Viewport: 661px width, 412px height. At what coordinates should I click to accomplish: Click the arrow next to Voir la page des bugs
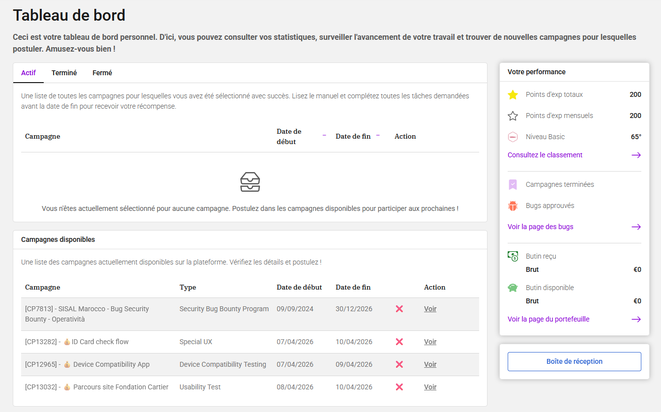pyautogui.click(x=636, y=227)
